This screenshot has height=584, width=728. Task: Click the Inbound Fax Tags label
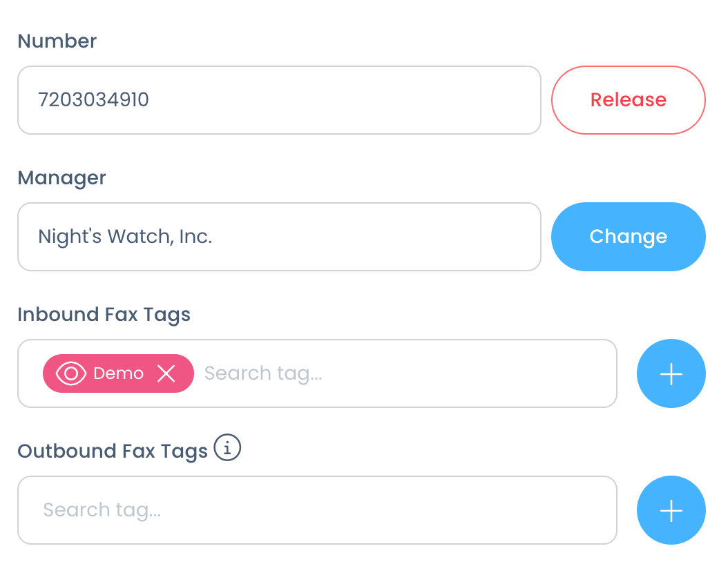pyautogui.click(x=104, y=315)
